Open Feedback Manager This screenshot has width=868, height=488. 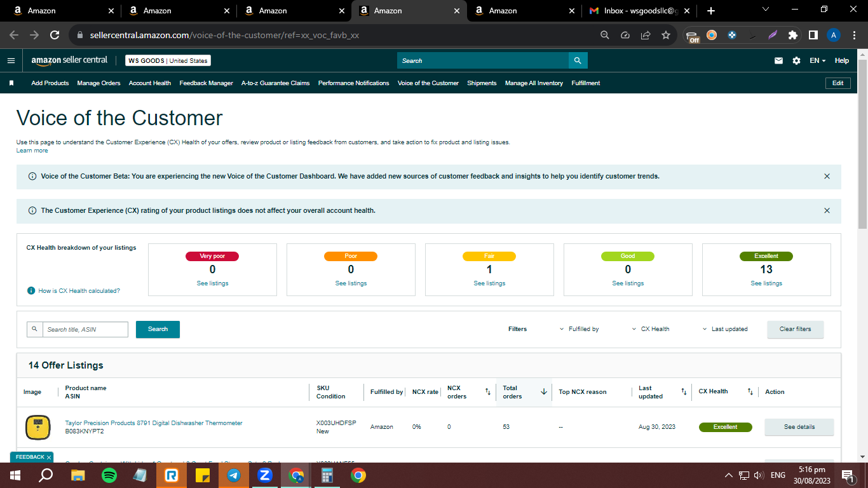tap(206, 83)
